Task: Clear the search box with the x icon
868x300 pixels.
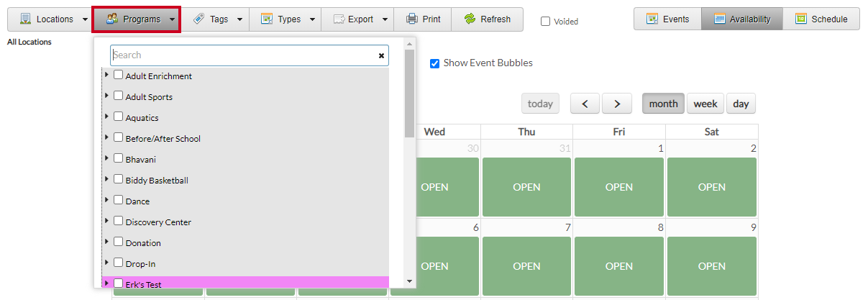Action: pyautogui.click(x=382, y=55)
